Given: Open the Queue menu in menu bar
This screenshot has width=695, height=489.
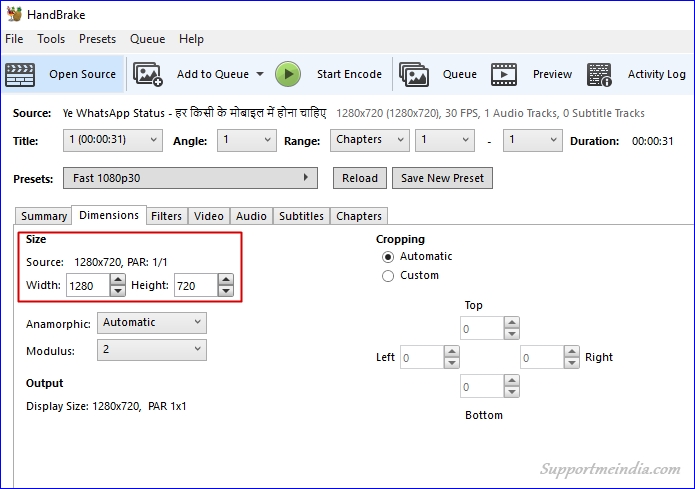Looking at the screenshot, I should click(148, 39).
